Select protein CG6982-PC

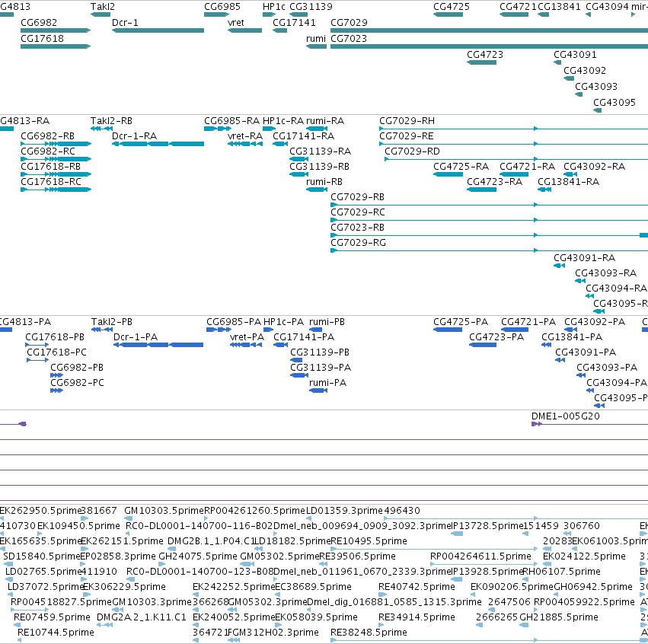[x=56, y=391]
